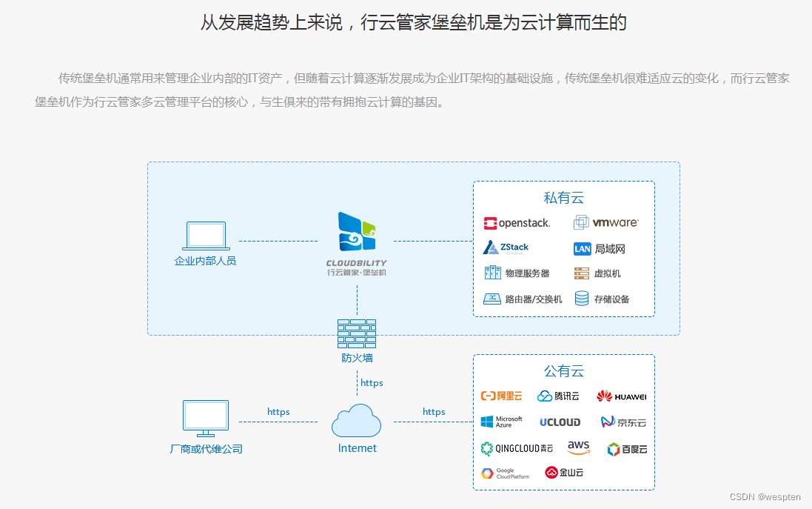Click the Cloudbility bastion host logo

(357, 232)
